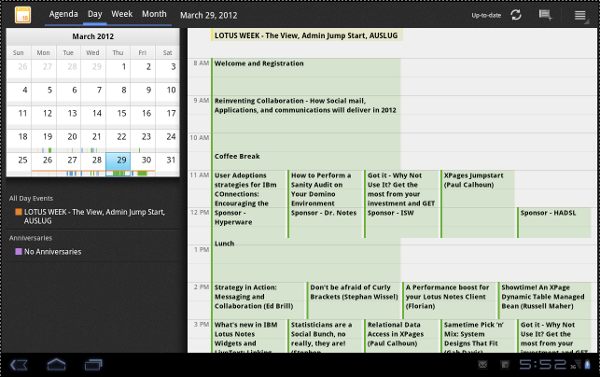Open 3 PM Got it - Why Not event
The width and height of the screenshot is (600, 377).
pos(554,336)
